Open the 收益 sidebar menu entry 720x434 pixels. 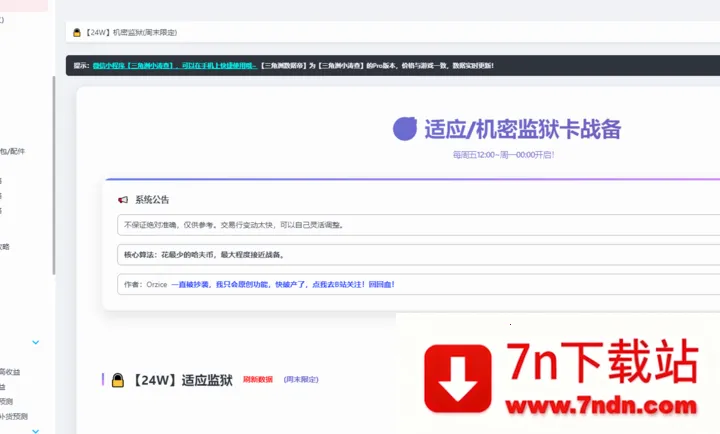tap(10, 372)
